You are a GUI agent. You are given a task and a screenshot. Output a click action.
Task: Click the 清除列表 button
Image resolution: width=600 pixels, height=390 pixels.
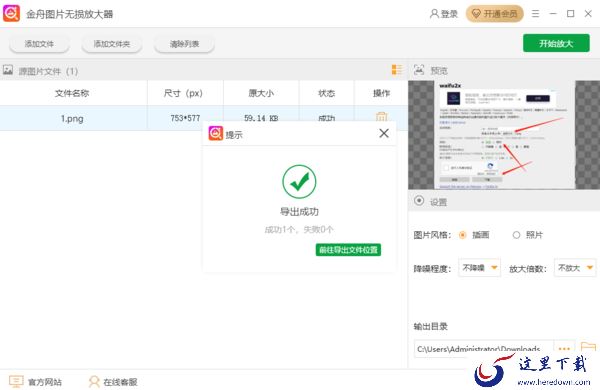pyautogui.click(x=184, y=44)
